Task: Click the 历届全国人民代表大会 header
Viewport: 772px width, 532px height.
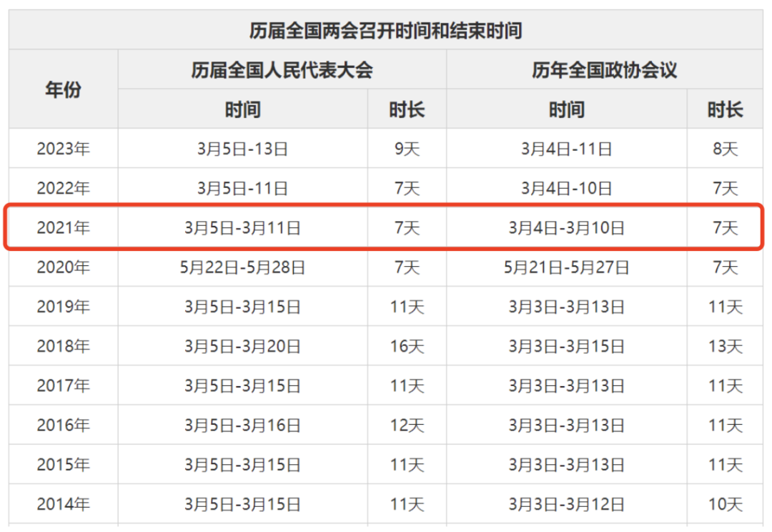Action: point(282,70)
